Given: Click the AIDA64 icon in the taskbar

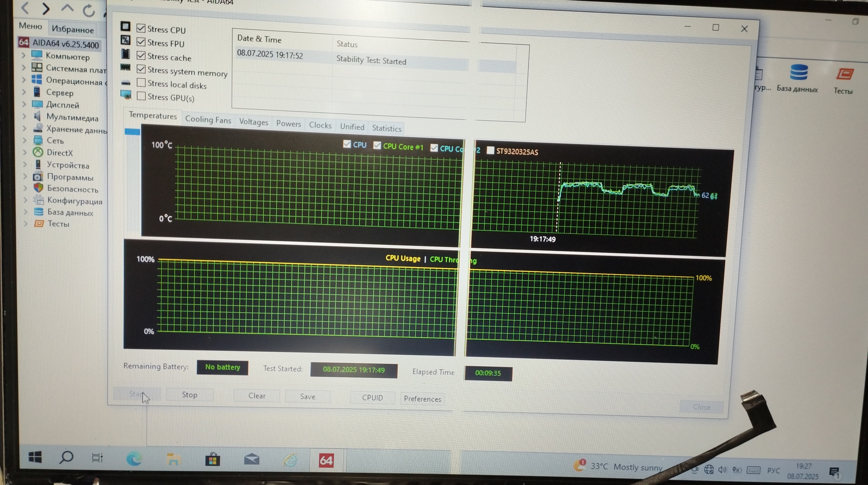Looking at the screenshot, I should (x=326, y=461).
